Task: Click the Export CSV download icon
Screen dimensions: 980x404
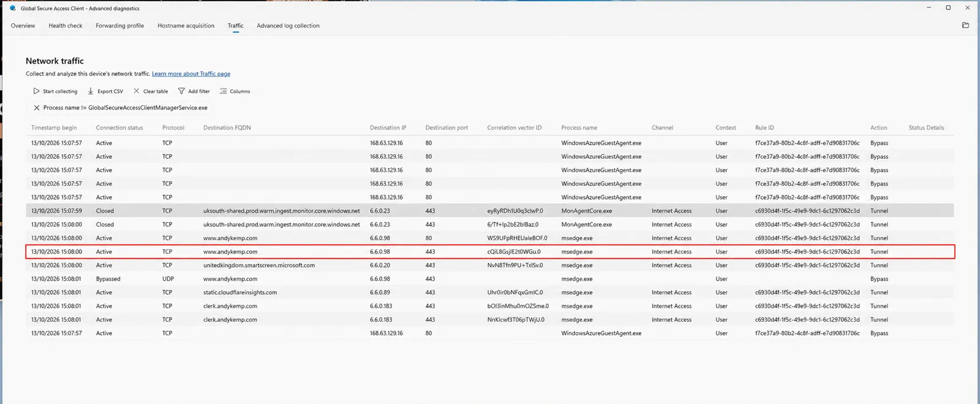Action: [91, 91]
